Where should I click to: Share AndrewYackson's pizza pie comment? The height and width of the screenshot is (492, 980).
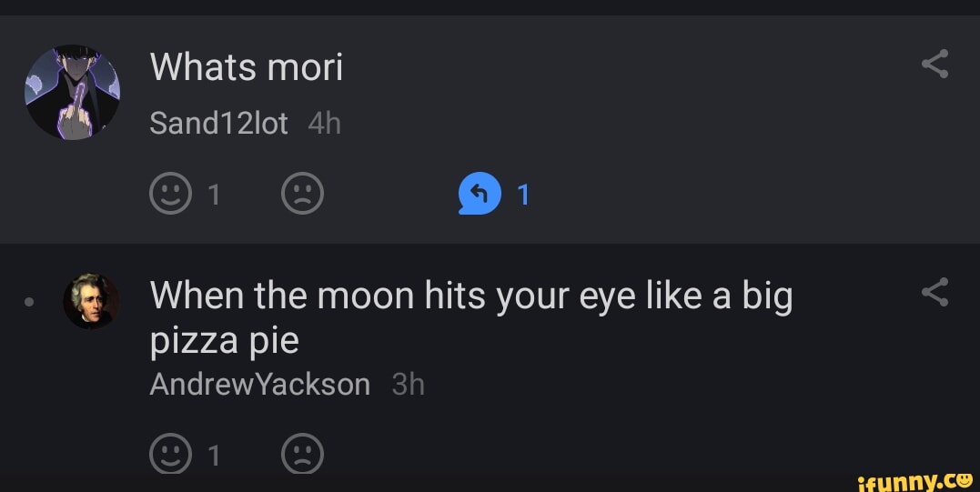935,292
